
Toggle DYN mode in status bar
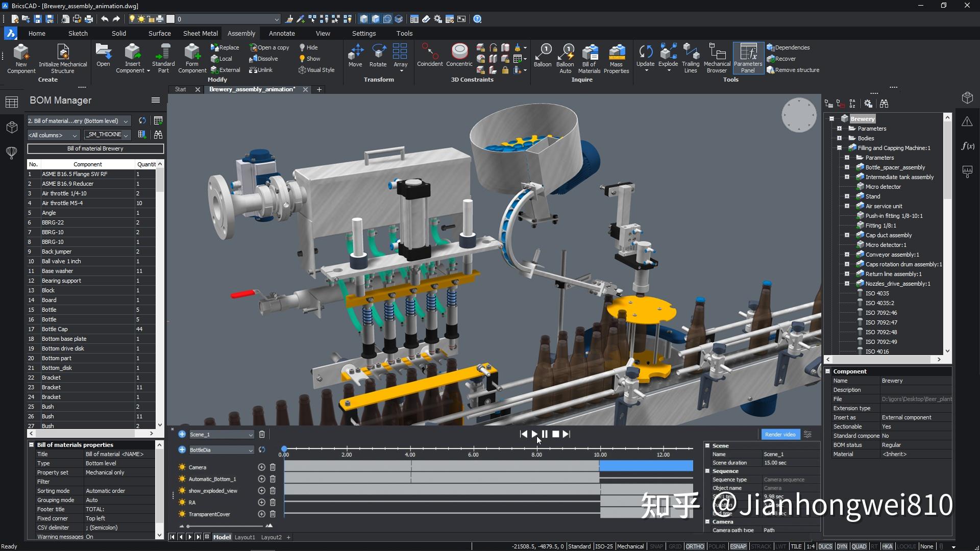pyautogui.click(x=842, y=546)
